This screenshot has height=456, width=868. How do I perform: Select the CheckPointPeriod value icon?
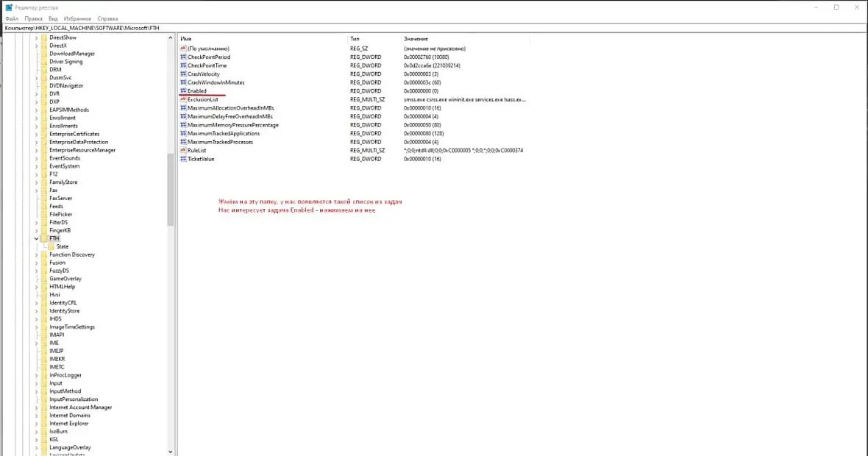[183, 57]
